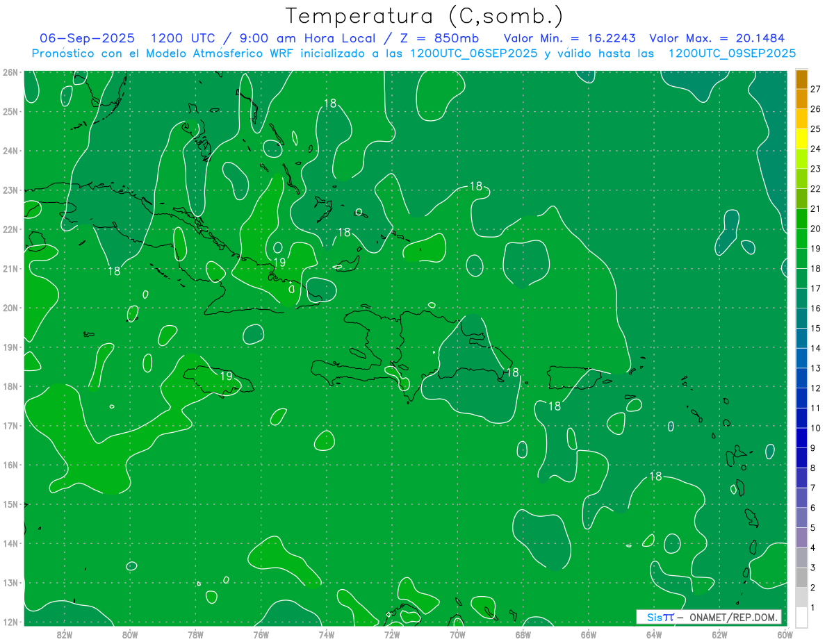This screenshot has width=834, height=644.
Task: Pick the bright yellow swatch between 24 and 25
Action: [x=801, y=139]
